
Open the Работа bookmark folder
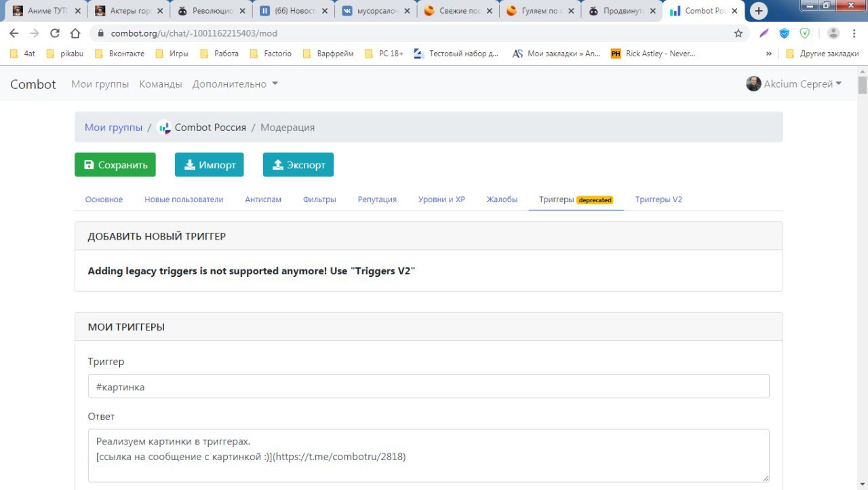point(220,54)
